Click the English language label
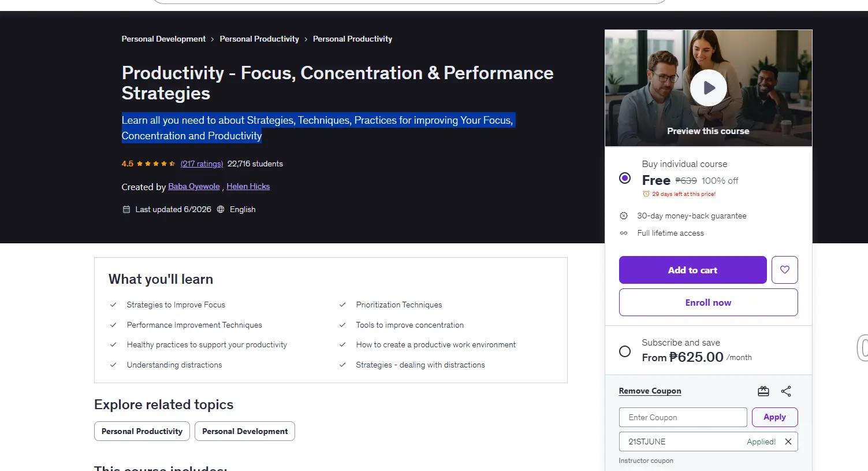 coord(243,210)
